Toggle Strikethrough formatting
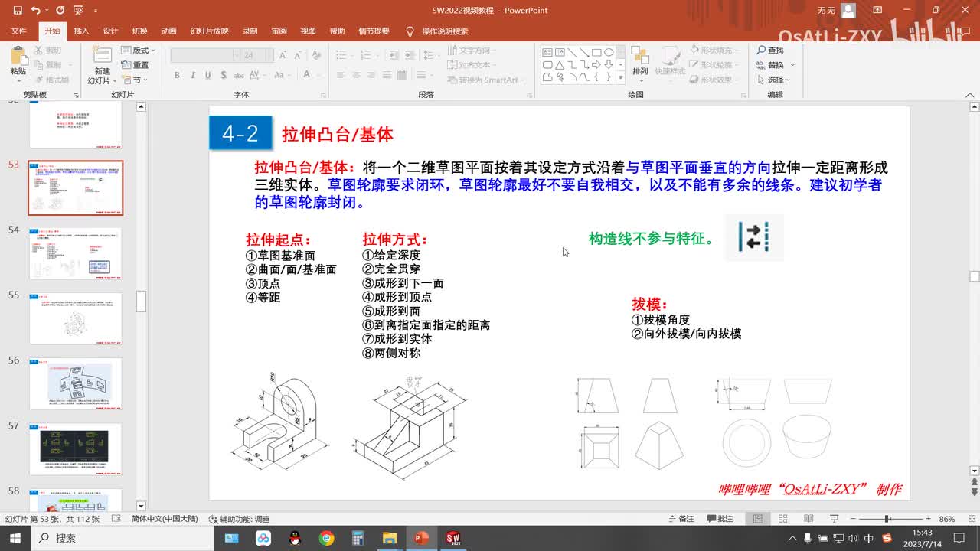 point(240,75)
